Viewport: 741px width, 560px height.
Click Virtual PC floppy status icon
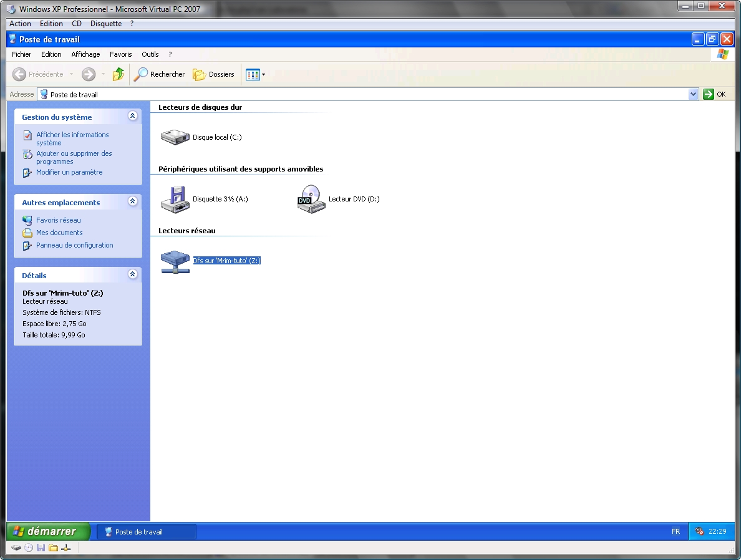[41, 548]
